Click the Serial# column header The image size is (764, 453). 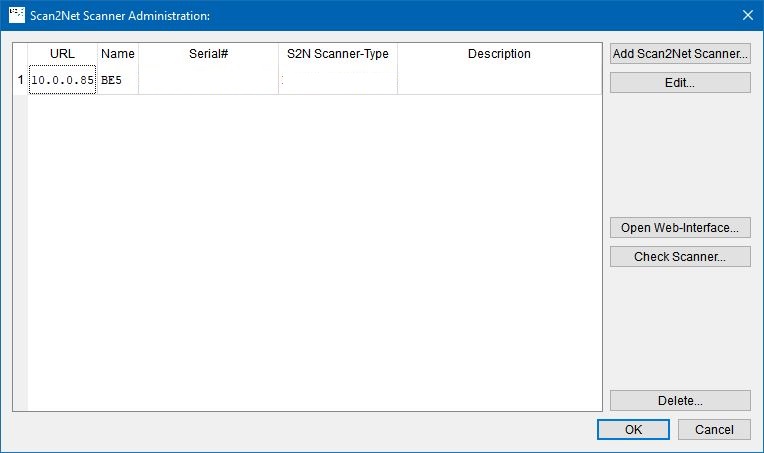[x=209, y=54]
